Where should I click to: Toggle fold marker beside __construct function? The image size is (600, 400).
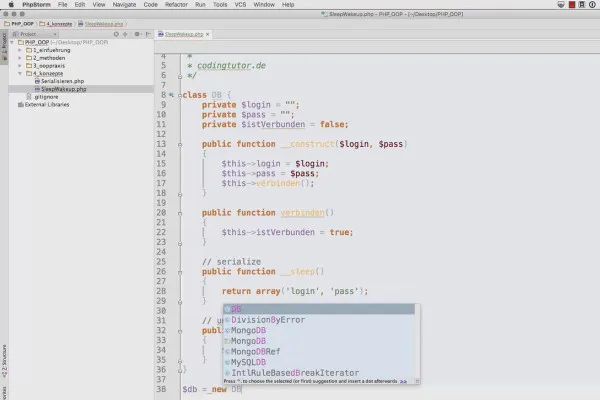point(180,145)
